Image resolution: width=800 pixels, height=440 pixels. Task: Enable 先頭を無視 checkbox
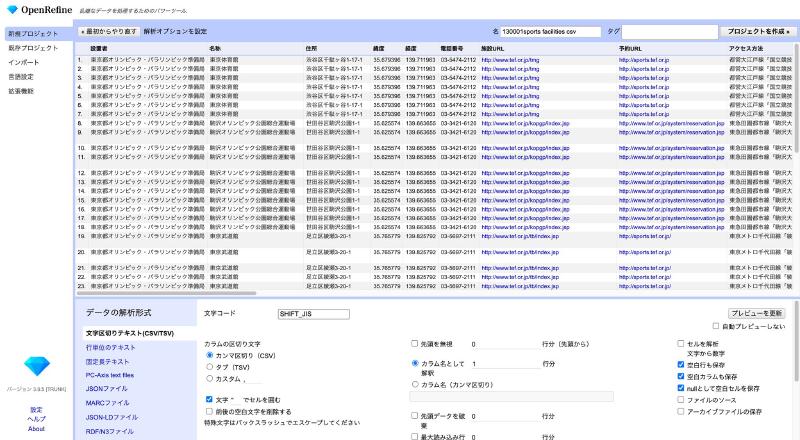click(415, 344)
